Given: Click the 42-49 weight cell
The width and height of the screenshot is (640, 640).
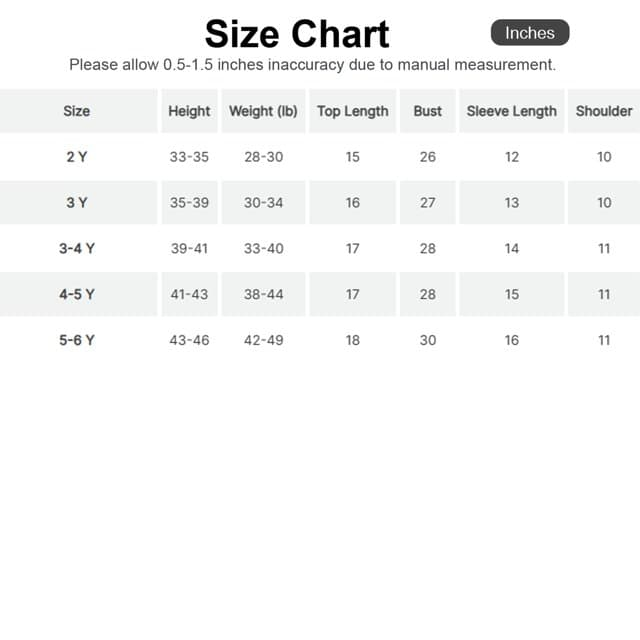Looking at the screenshot, I should (x=263, y=340).
